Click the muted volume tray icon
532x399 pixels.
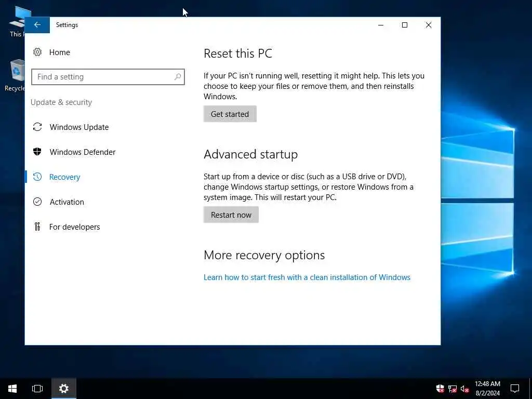[x=464, y=389]
